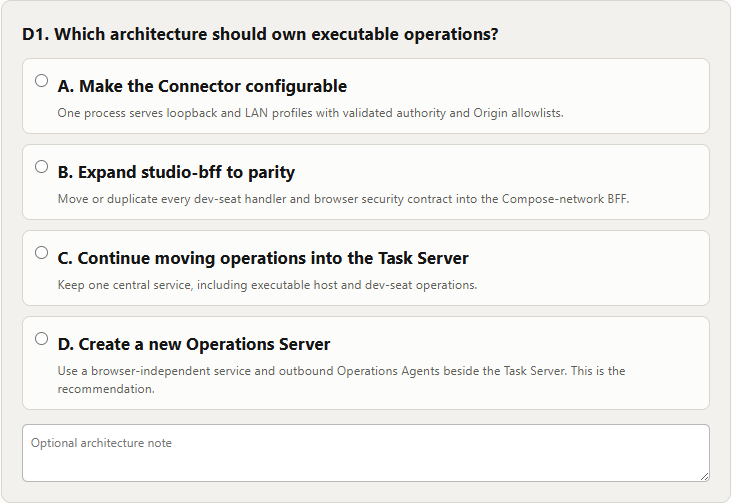This screenshot has width=732, height=504.
Task: Click the 'C. Continue moving operations into the Task Server' title
Action: [x=263, y=258]
